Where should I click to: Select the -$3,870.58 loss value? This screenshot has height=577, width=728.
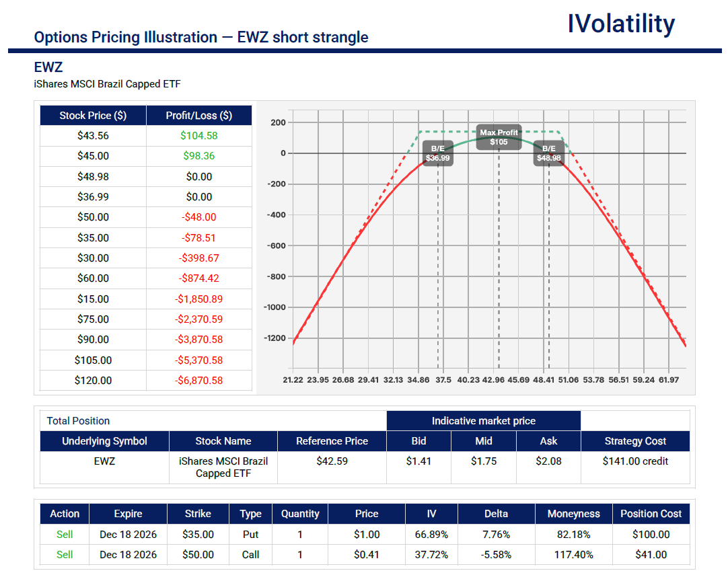click(198, 340)
